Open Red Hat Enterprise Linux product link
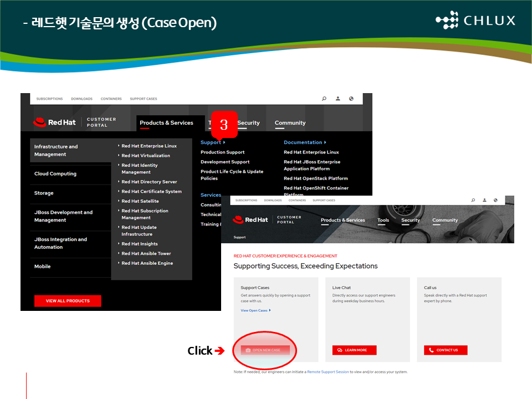This screenshot has height=399, width=532. pyautogui.click(x=149, y=146)
